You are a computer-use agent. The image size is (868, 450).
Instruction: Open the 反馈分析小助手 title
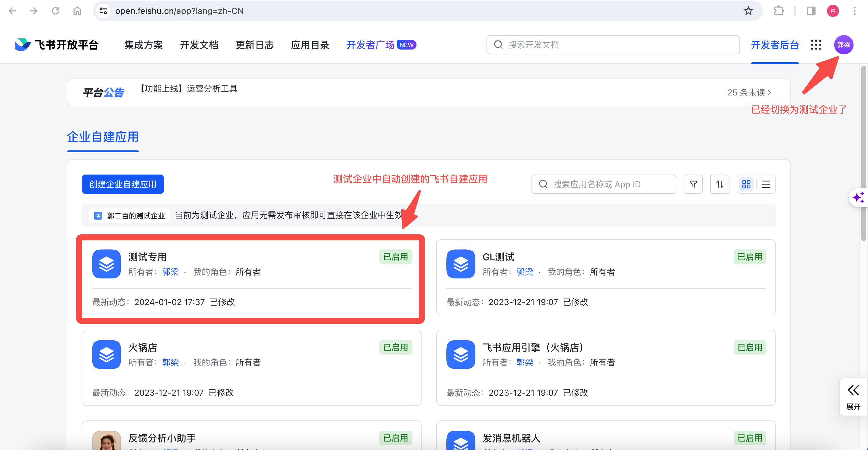point(162,438)
